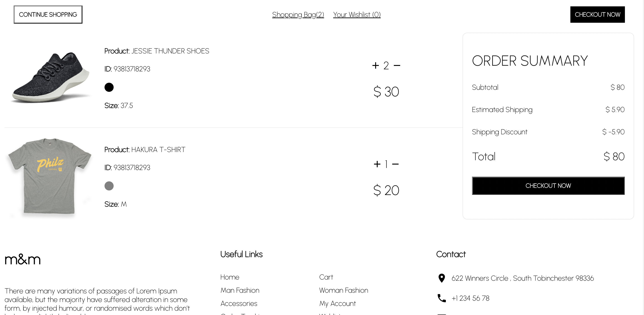This screenshot has width=644, height=315.
Task: Click the phone icon next to +1 234 56 78
Action: [442, 298]
